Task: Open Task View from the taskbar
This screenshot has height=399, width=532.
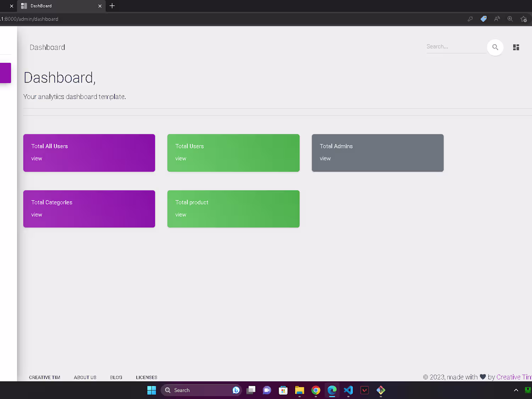Action: (251, 390)
